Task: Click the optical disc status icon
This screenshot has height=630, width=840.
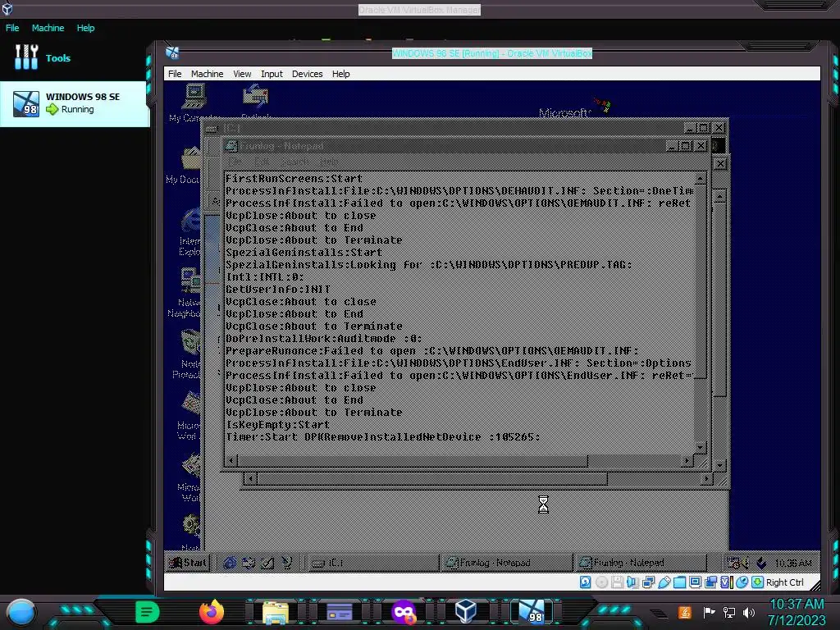Action: (x=601, y=582)
